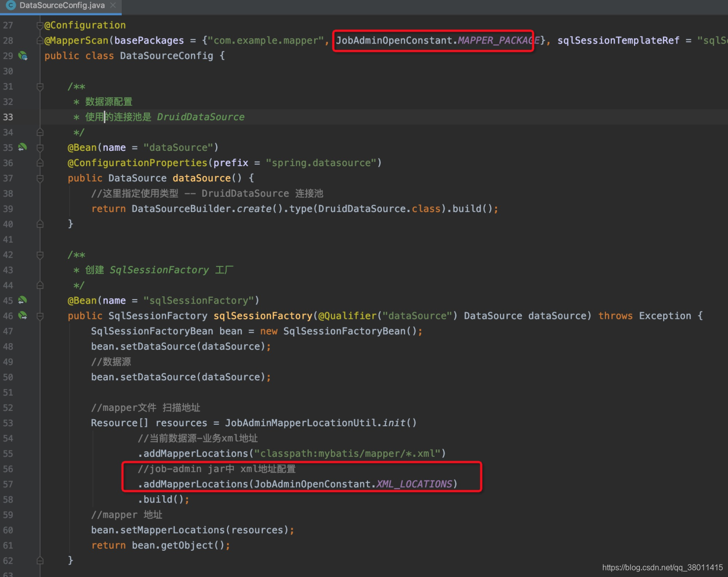
Task: Click JobAdminMapperLocationUtil on line 53
Action: (x=302, y=423)
